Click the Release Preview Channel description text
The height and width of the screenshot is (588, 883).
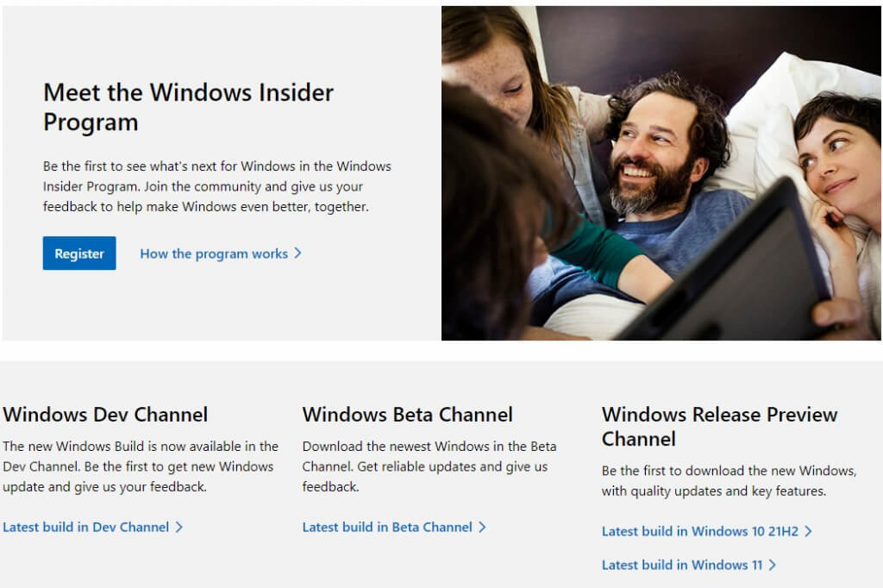[x=729, y=480]
